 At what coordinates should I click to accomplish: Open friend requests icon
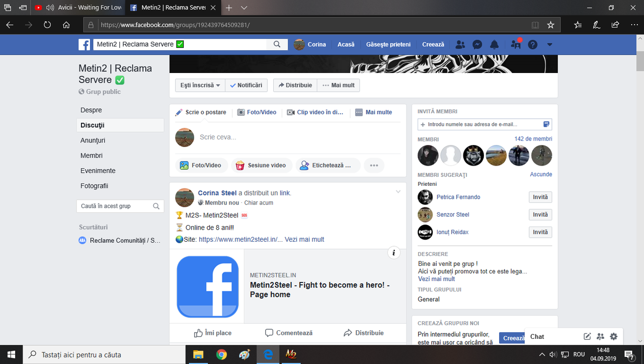coord(460,44)
